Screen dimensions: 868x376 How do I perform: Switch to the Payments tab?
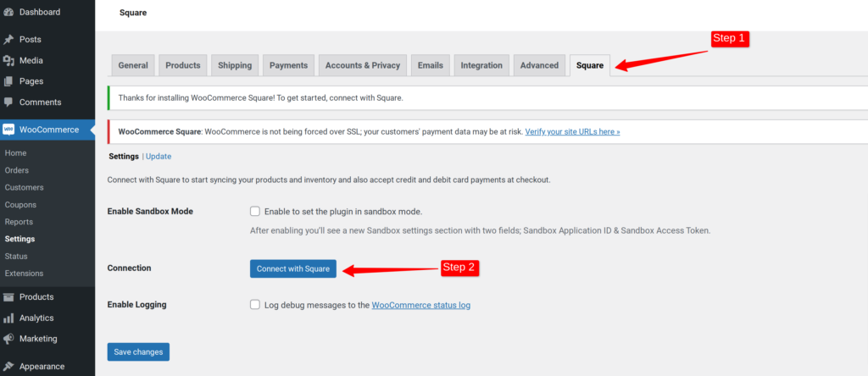[x=288, y=65]
